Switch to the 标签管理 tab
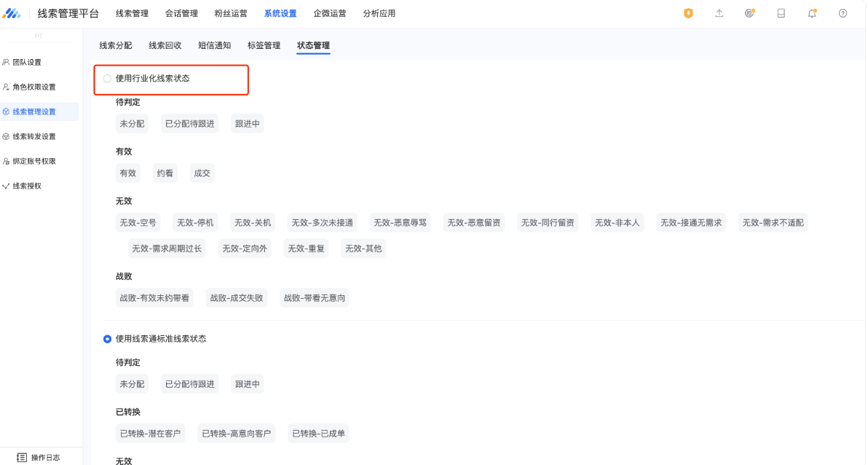868x465 pixels. tap(264, 45)
